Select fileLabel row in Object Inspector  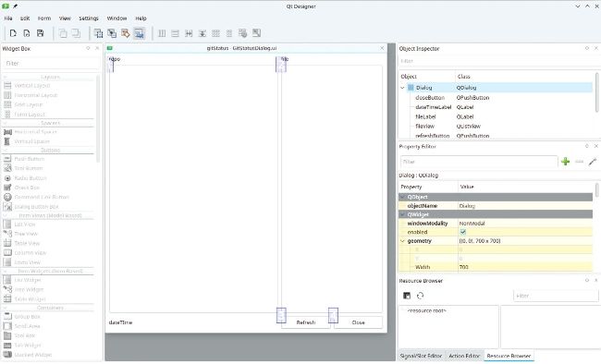tap(496, 116)
